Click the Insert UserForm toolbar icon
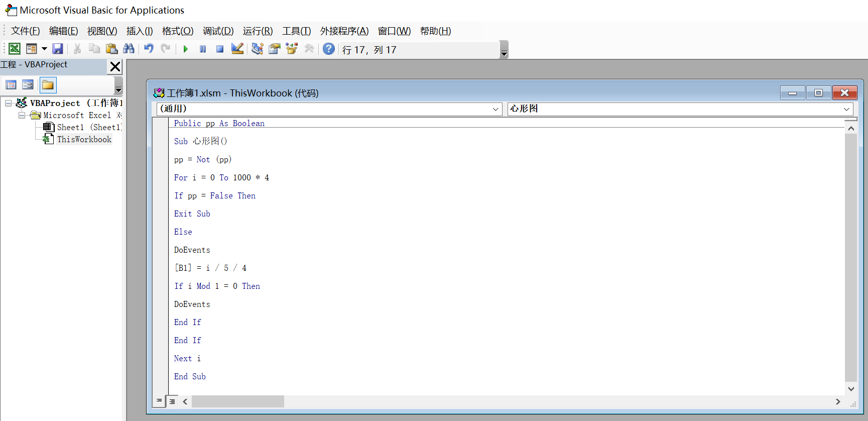 32,49
